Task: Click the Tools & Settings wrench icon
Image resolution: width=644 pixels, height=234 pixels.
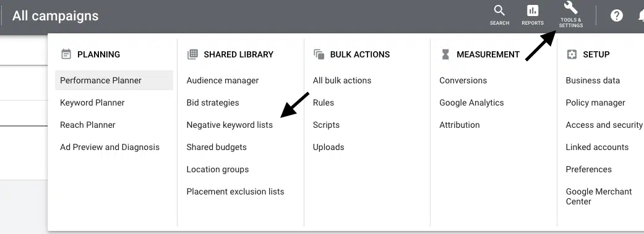Action: (571, 7)
